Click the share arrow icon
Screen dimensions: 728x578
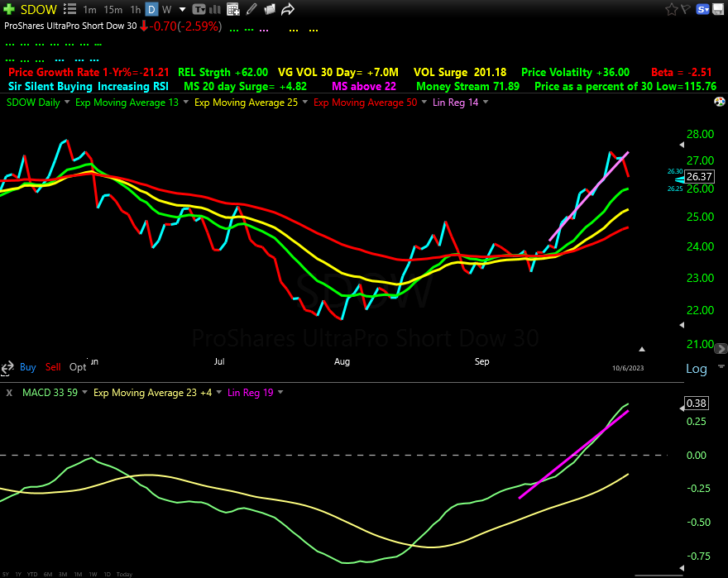[288, 10]
